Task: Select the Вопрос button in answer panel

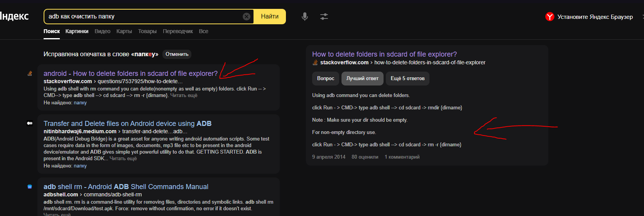Action: pos(326,79)
